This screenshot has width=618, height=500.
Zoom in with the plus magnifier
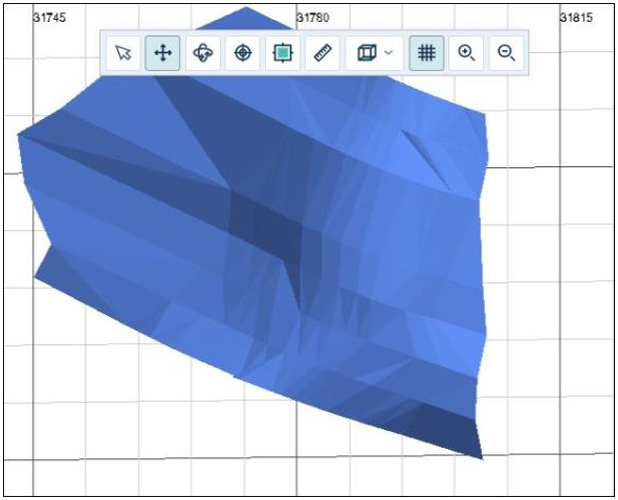[x=466, y=54]
